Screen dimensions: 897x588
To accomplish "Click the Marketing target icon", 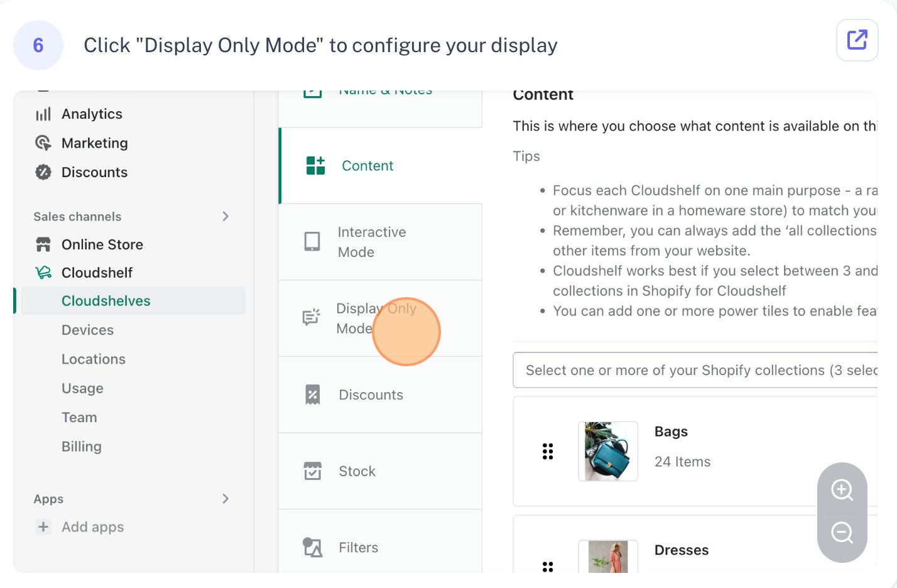I will (x=43, y=143).
